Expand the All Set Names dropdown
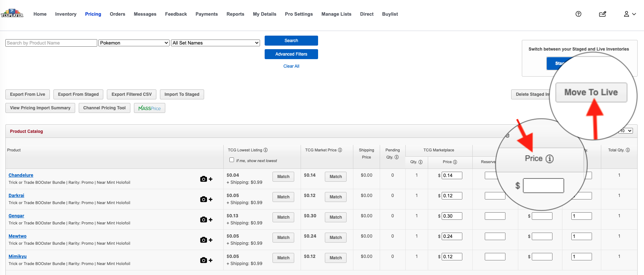Image resolution: width=644 pixels, height=275 pixels. 215,43
